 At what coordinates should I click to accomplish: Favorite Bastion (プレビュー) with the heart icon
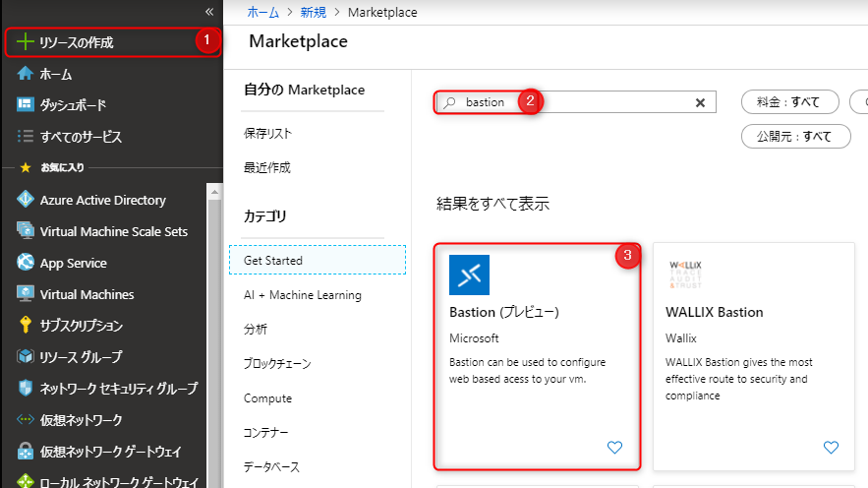(614, 447)
